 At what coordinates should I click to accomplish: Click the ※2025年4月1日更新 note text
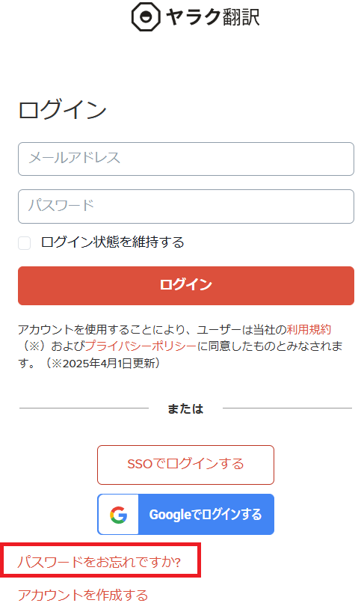click(x=101, y=363)
